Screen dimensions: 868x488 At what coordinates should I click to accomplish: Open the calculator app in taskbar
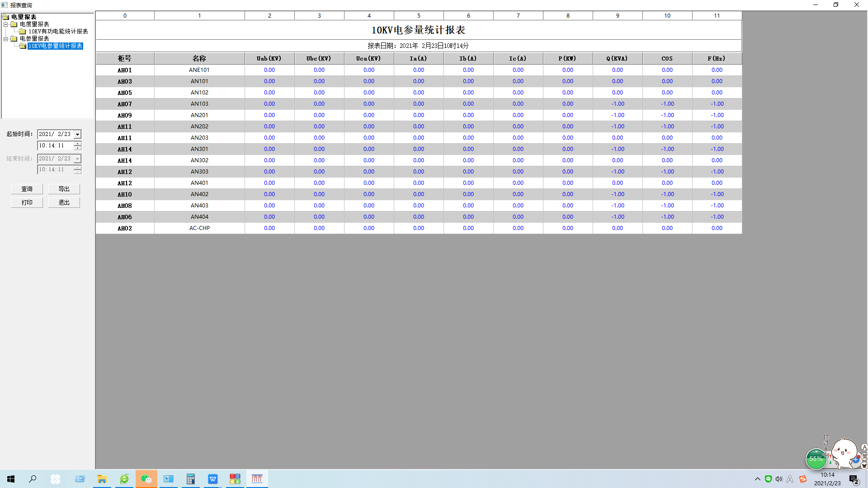click(x=191, y=479)
